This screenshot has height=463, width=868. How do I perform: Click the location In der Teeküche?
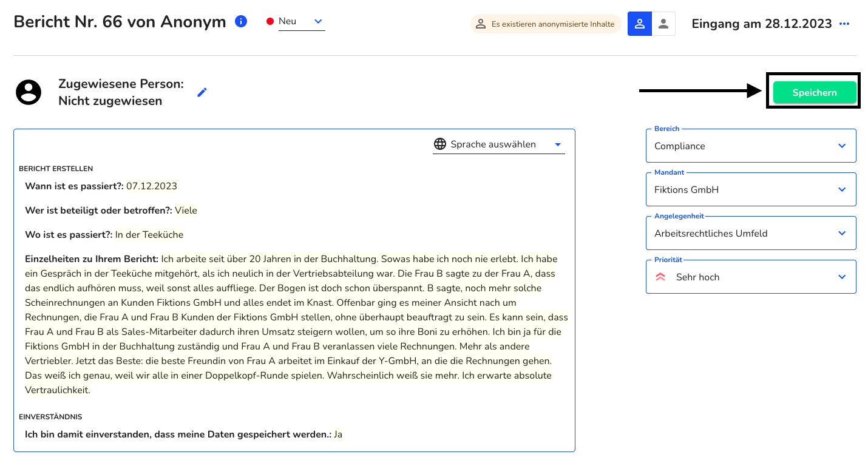[149, 235]
